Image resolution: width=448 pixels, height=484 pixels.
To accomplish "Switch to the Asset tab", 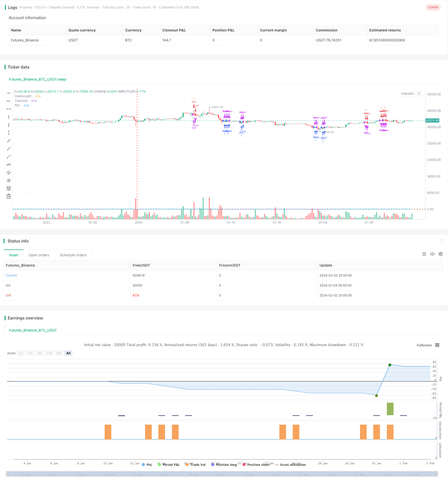I will (x=14, y=255).
